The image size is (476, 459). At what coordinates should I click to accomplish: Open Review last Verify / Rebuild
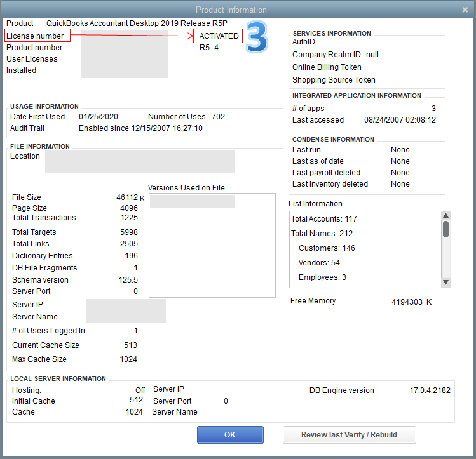pyautogui.click(x=349, y=435)
